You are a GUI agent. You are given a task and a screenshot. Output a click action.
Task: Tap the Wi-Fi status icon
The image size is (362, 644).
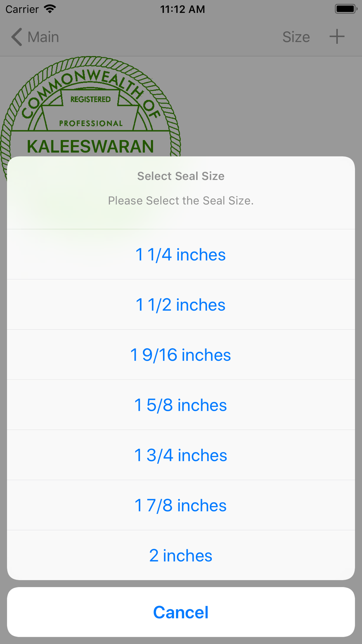[50, 9]
